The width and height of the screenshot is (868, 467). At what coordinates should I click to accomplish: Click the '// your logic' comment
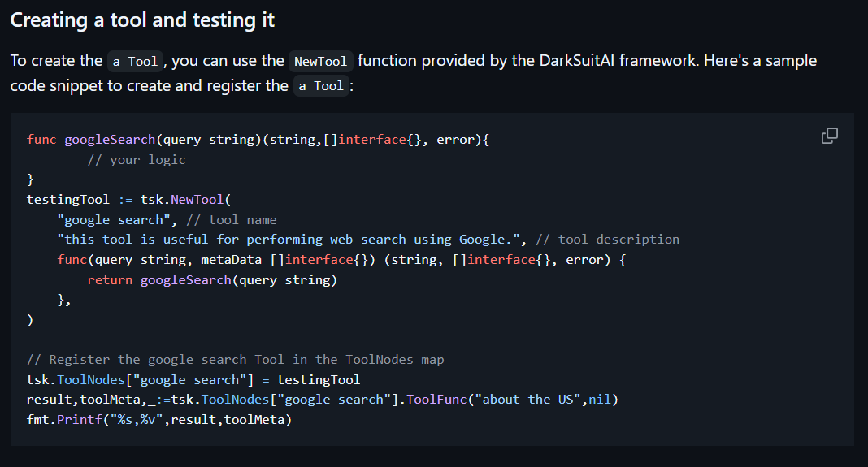[x=137, y=160]
